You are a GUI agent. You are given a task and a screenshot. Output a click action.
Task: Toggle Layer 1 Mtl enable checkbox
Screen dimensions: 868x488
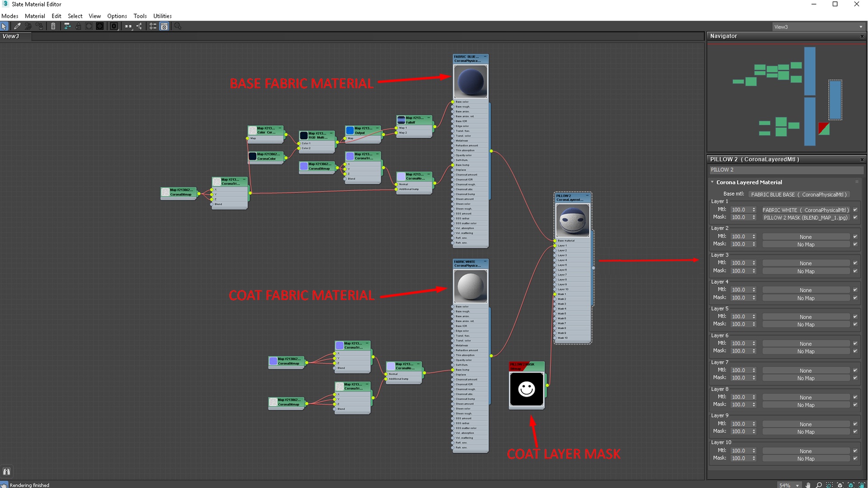pyautogui.click(x=855, y=210)
